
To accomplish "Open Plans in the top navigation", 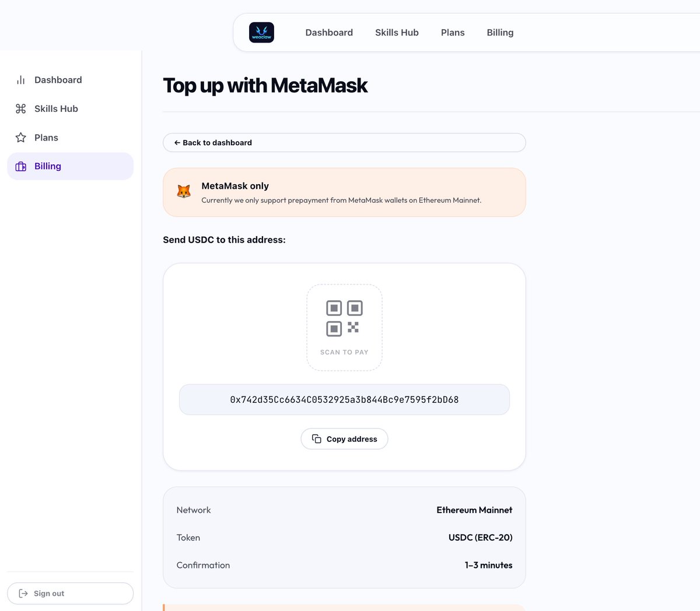I will tap(453, 33).
